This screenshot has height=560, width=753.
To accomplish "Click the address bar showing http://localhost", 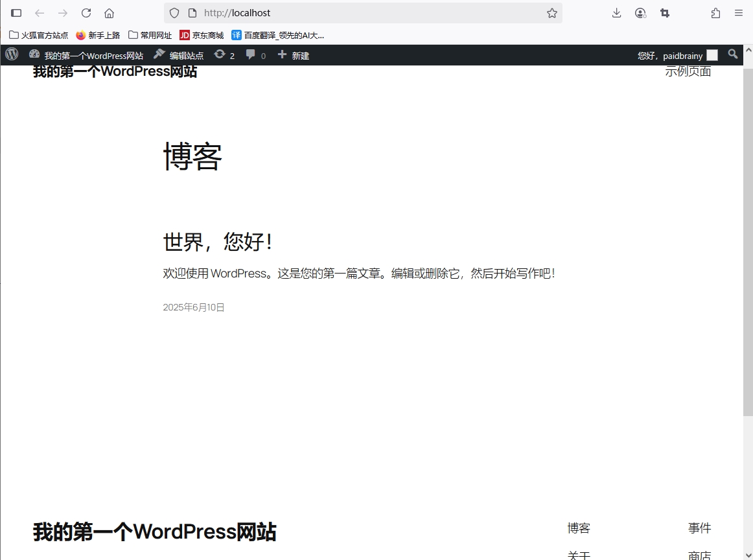I will pyautogui.click(x=363, y=13).
